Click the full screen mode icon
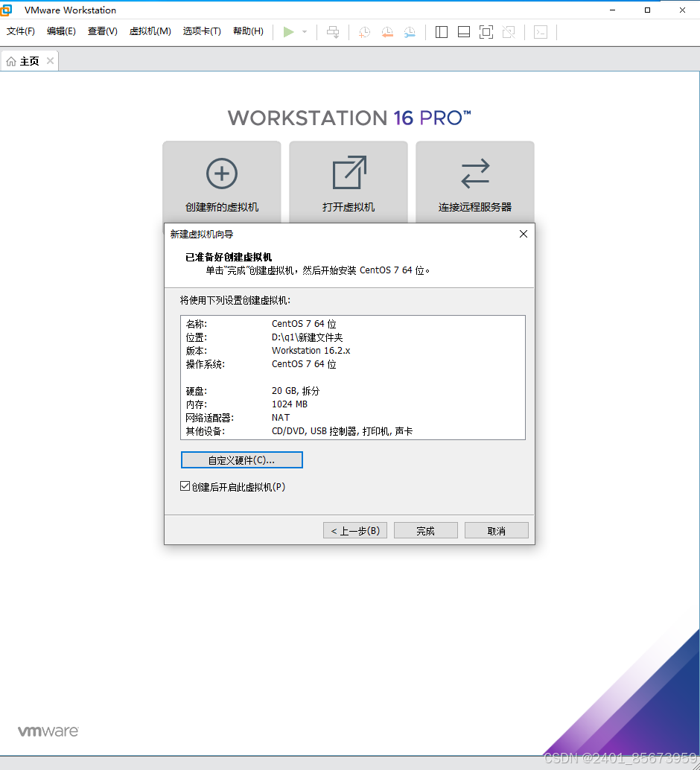700x770 pixels. (x=486, y=33)
